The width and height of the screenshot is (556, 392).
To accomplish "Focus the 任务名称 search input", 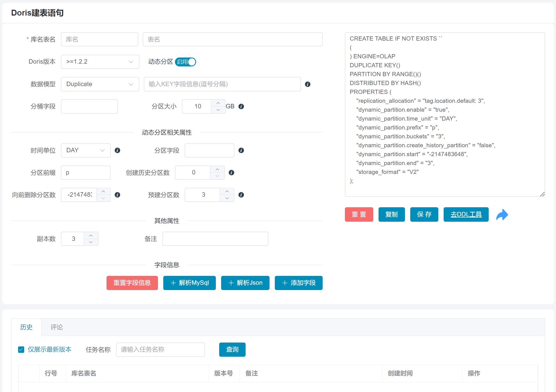I will [160, 349].
